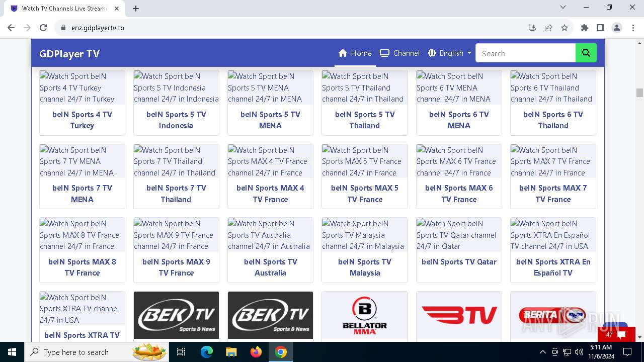The height and width of the screenshot is (362, 644).
Task: Open beIN Sports XTRA TV title
Action: coord(82,335)
